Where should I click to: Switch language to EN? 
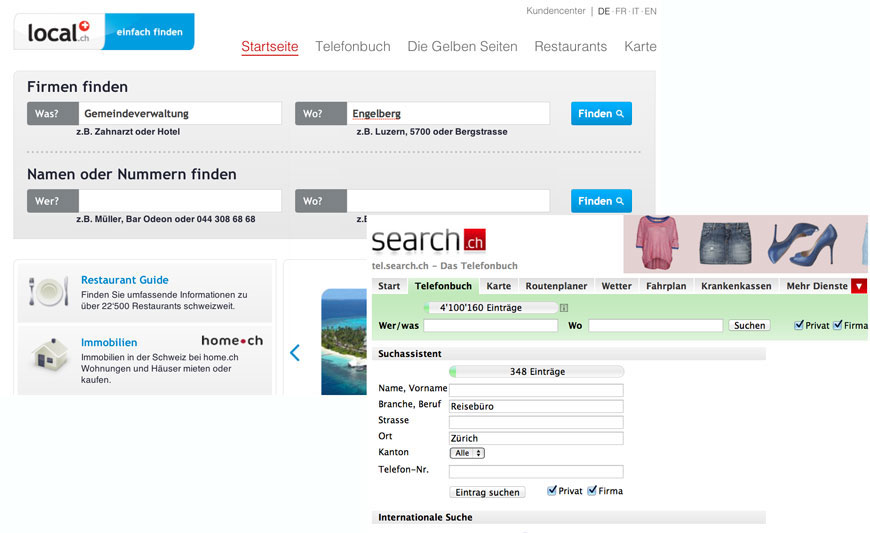(650, 11)
